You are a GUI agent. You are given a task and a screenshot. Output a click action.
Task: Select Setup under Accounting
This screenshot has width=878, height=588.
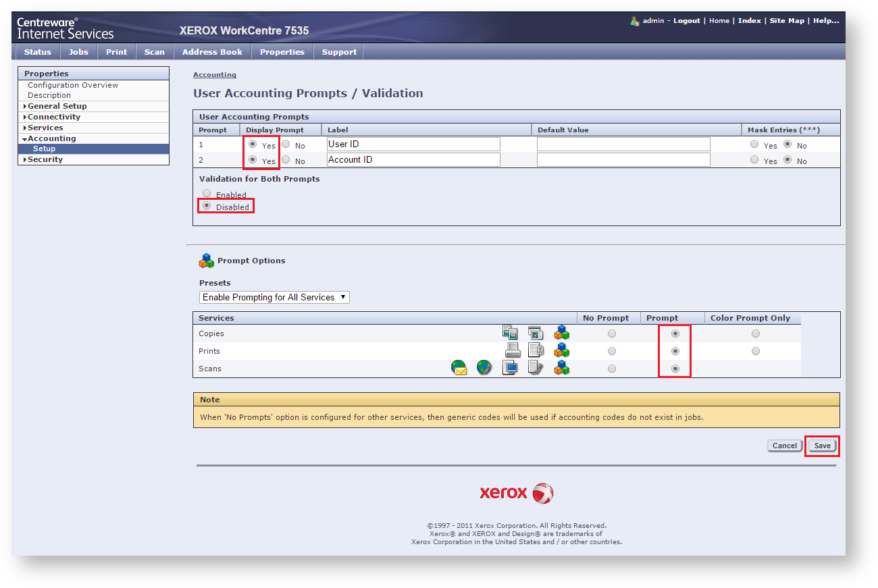(45, 149)
